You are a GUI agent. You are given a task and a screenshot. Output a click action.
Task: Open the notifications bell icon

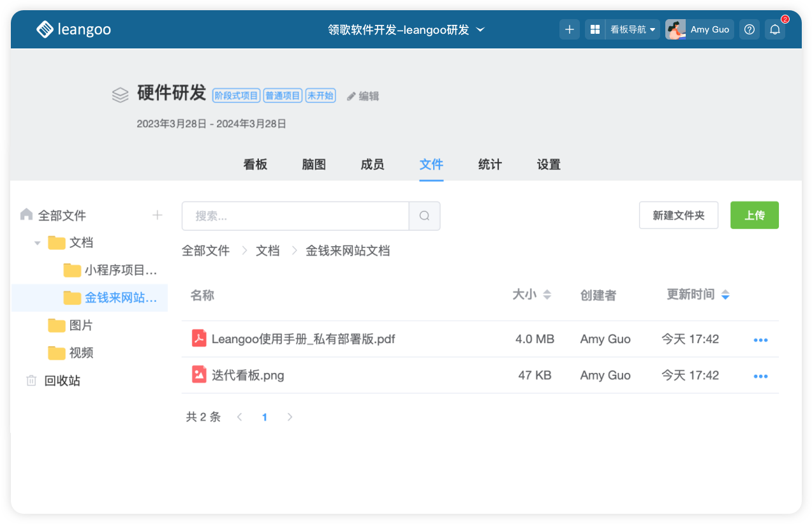(775, 29)
